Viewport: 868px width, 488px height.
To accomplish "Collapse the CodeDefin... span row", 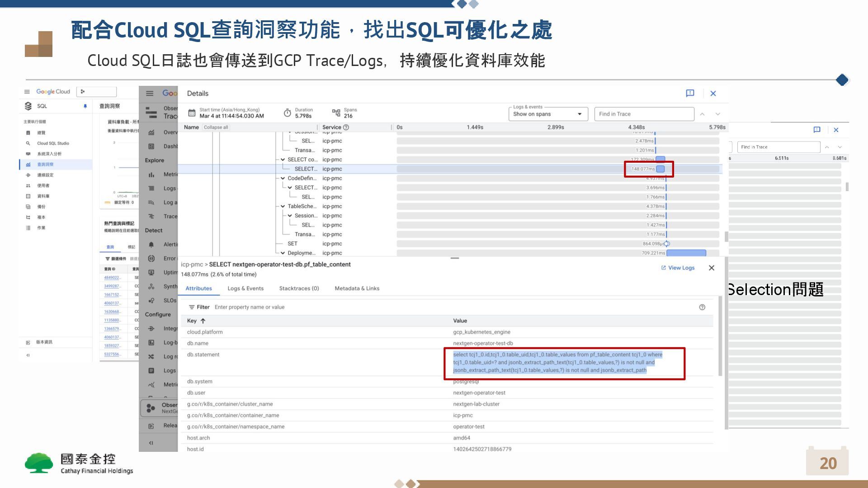I will click(283, 178).
